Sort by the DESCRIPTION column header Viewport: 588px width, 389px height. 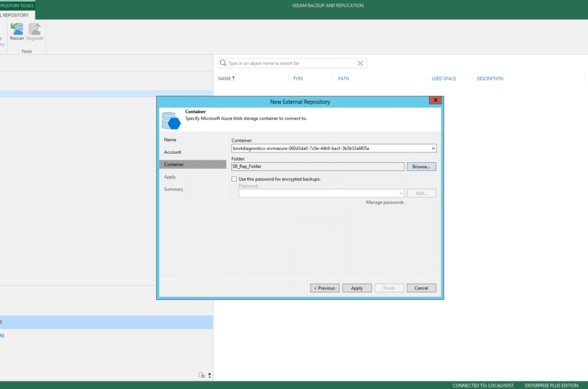coord(490,78)
